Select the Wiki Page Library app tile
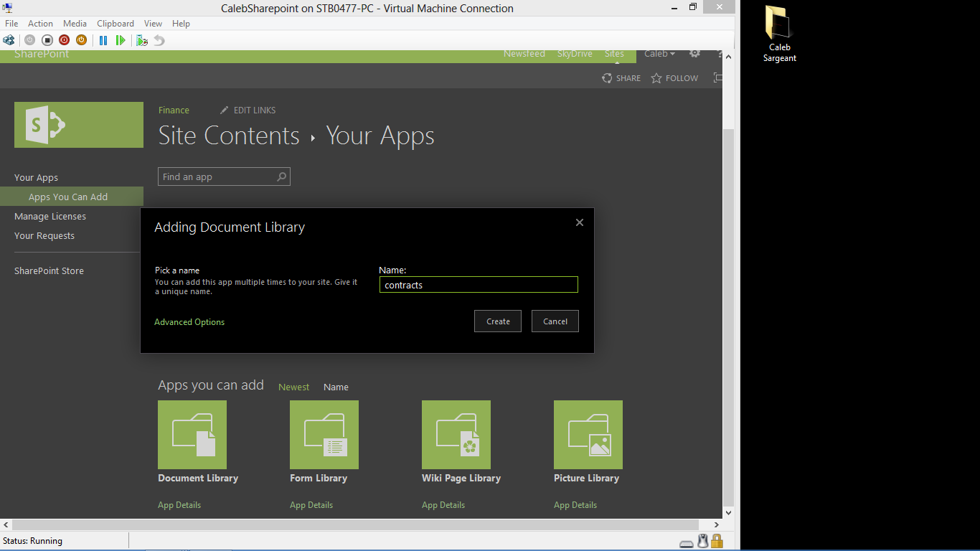Viewport: 980px width, 551px height. (456, 435)
